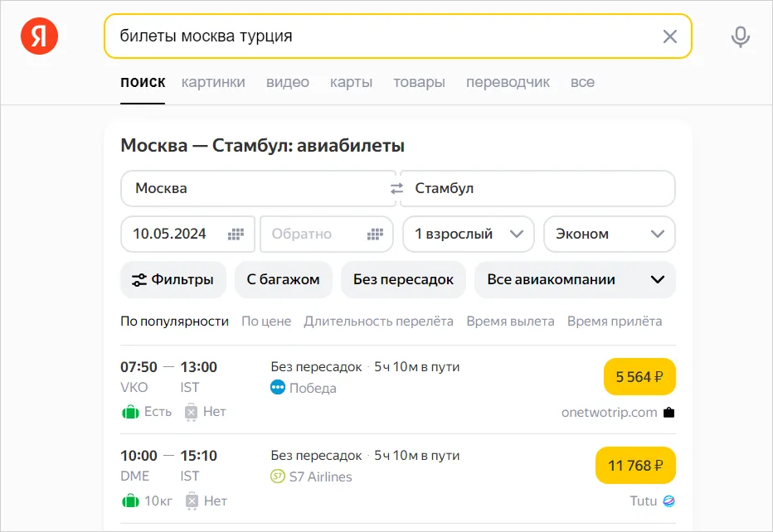
Task: Open the 1 взрослый passenger selector
Action: click(468, 234)
